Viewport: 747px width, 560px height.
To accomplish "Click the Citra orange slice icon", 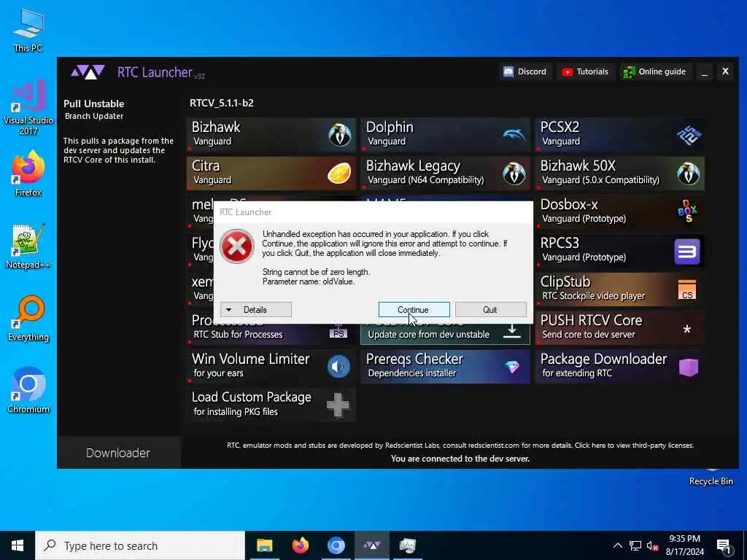I will [x=339, y=173].
